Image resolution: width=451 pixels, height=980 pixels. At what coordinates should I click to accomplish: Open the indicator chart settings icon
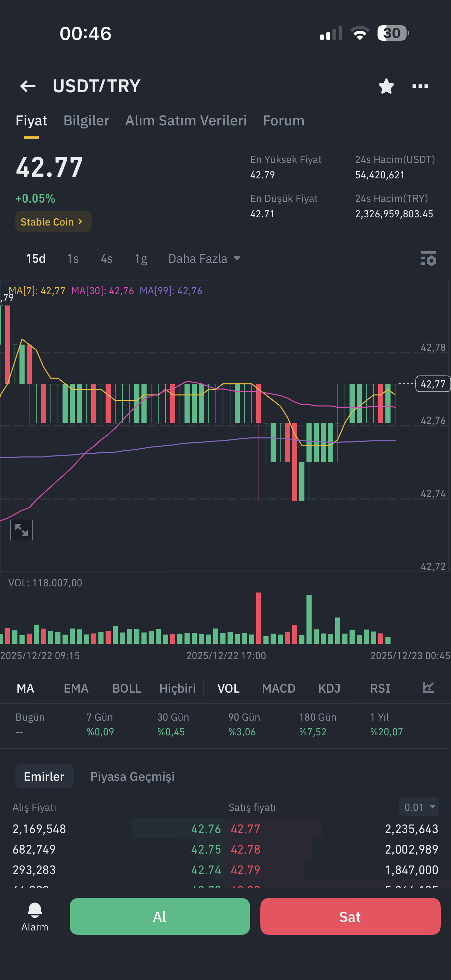point(428,688)
